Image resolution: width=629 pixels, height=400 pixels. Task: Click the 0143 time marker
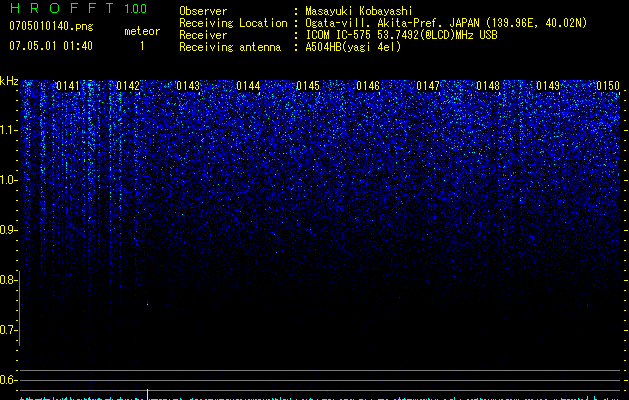click(188, 86)
